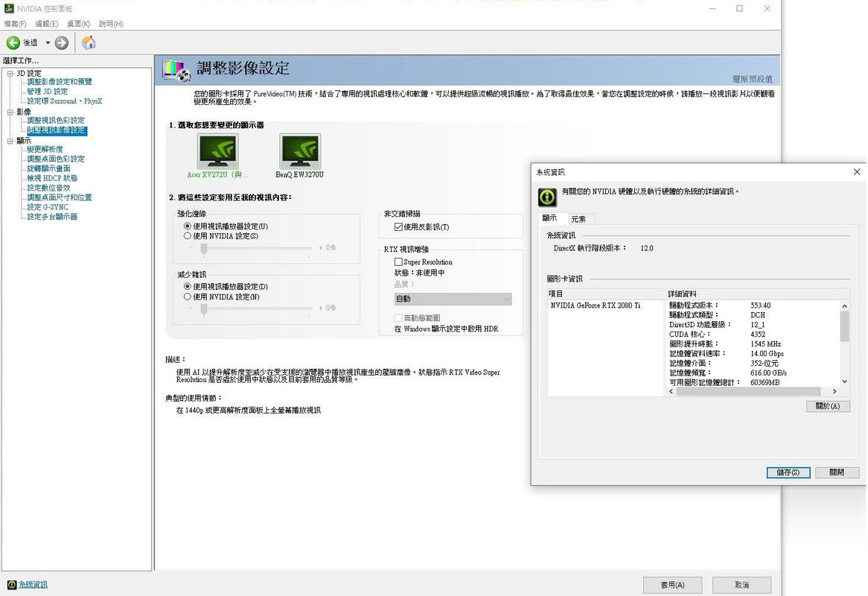Image resolution: width=868 pixels, height=596 pixels.
Task: Open 調整視訊色彩設定 in tree
Action: tap(56, 120)
